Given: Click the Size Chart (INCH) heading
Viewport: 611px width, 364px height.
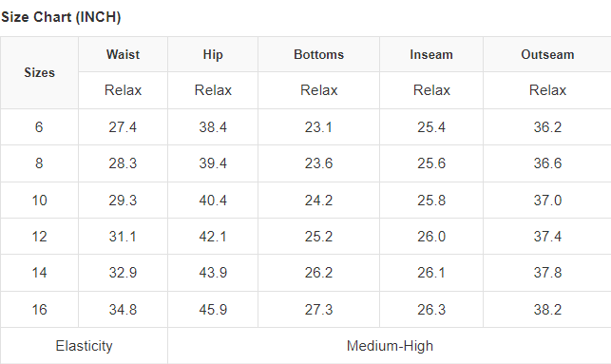Looking at the screenshot, I should pos(61,17).
